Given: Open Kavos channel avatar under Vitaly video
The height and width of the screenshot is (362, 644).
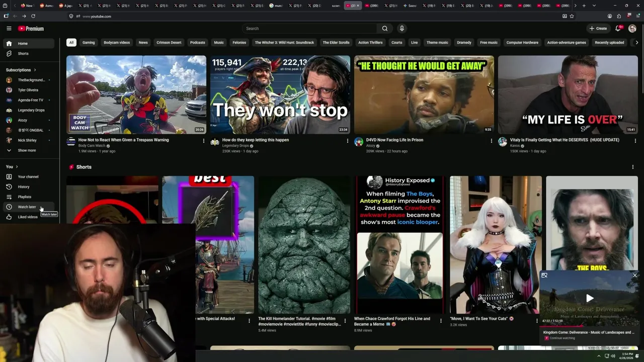Looking at the screenshot, I should [503, 142].
